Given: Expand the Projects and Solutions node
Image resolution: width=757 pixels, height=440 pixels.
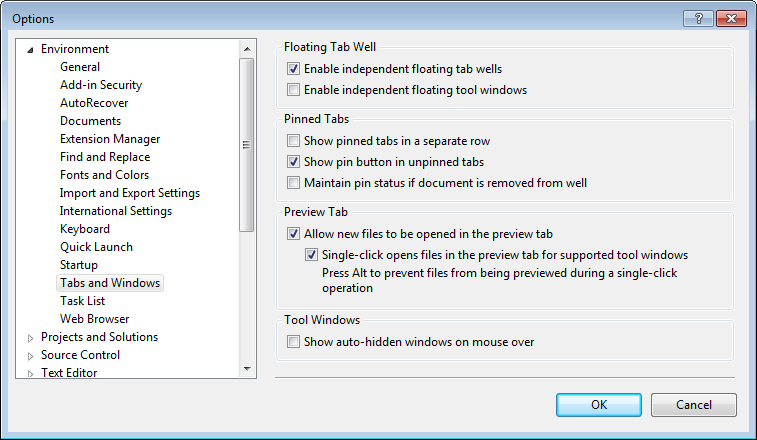Looking at the screenshot, I should tap(30, 338).
